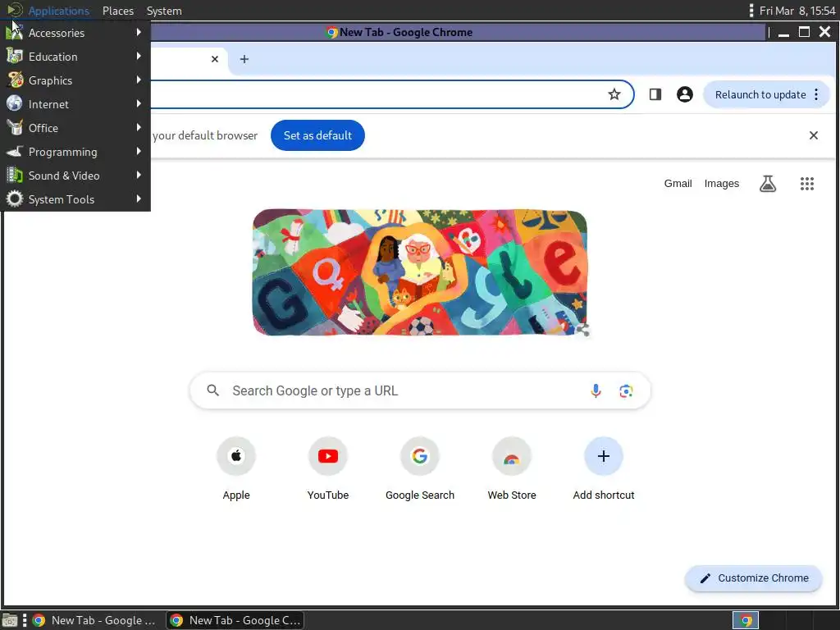The height and width of the screenshot is (630, 840).
Task: Open the Graphics submenu
Action: pyautogui.click(x=75, y=80)
